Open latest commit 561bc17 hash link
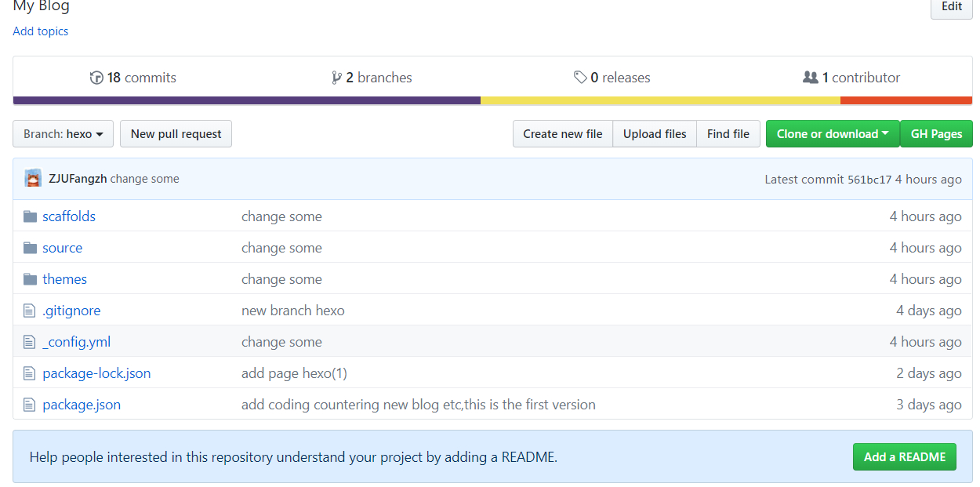980x487 pixels. [x=869, y=180]
